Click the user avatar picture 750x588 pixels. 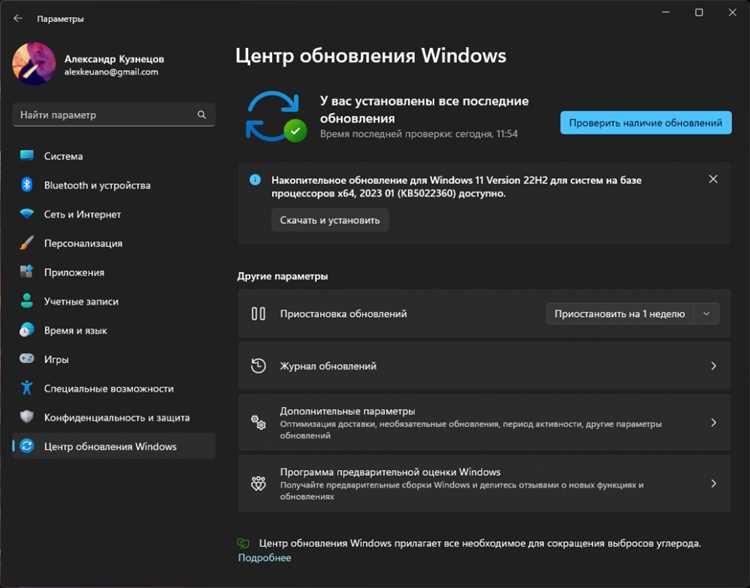tap(34, 64)
